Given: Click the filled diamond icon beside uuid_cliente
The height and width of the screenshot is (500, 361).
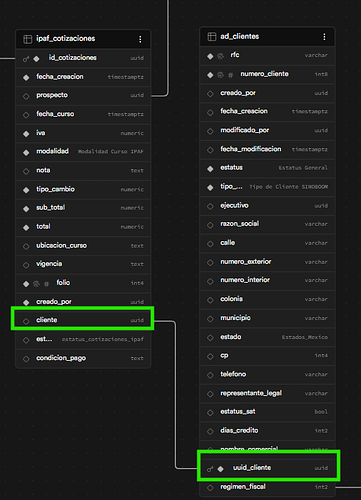Looking at the screenshot, I should tap(220, 469).
